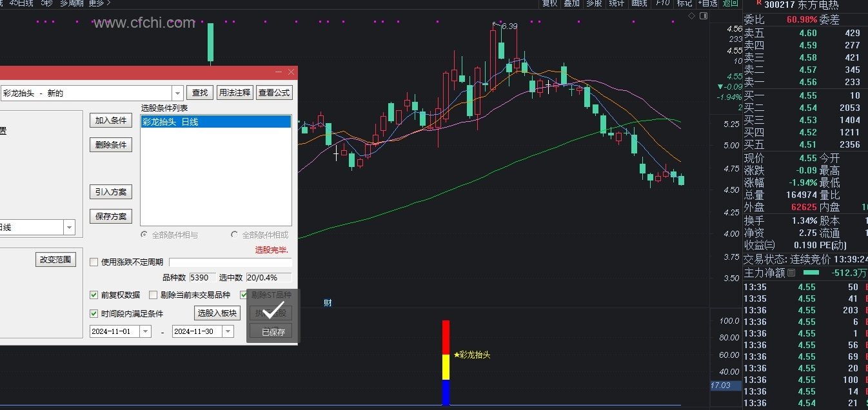868x410 pixels.
Task: Activate the 画线 drawing tool
Action: click(x=639, y=3)
